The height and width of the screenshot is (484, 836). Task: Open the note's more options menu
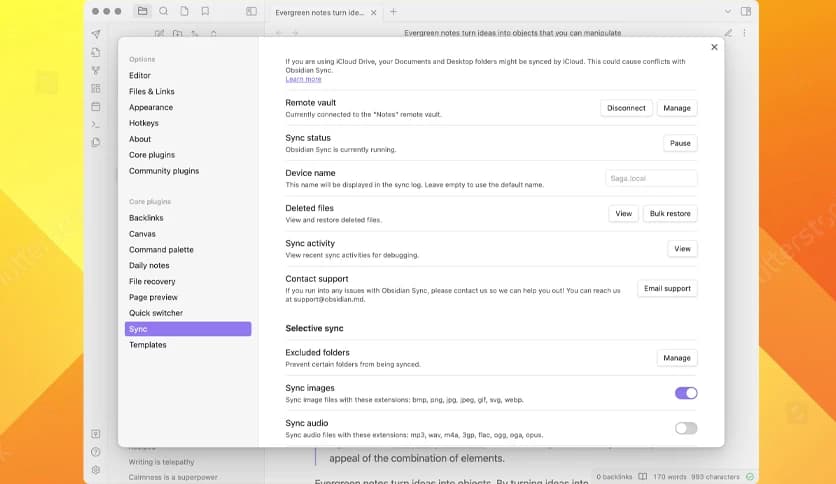pos(746,33)
